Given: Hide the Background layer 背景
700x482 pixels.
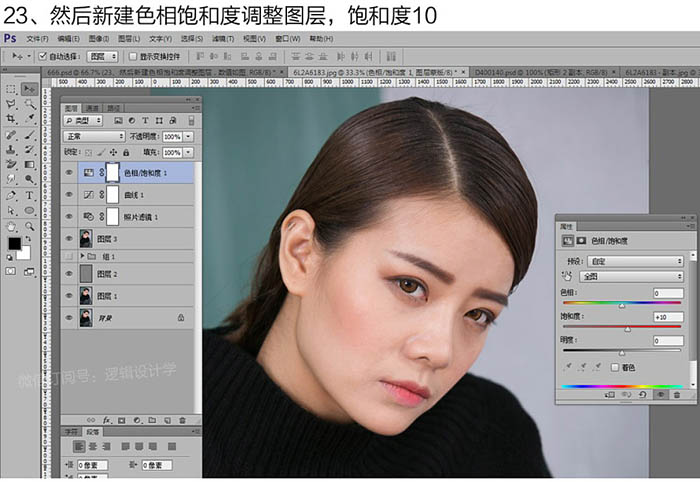Looking at the screenshot, I should (69, 318).
